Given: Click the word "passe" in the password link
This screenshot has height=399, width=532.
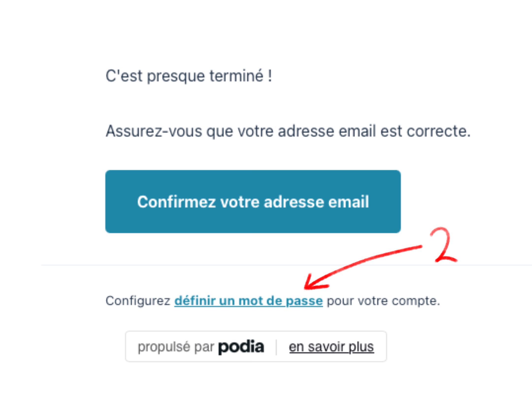Looking at the screenshot, I should pos(304,301).
